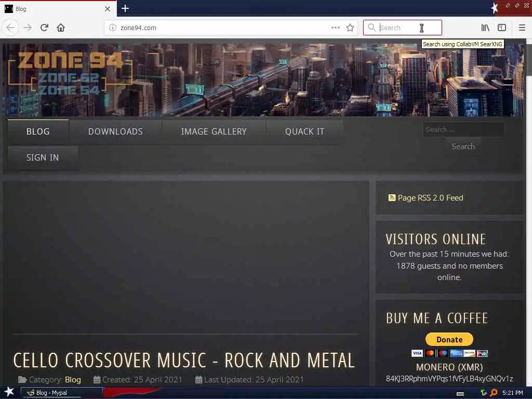Click the star icon in title bar
532x399 pixels.
(495, 8)
